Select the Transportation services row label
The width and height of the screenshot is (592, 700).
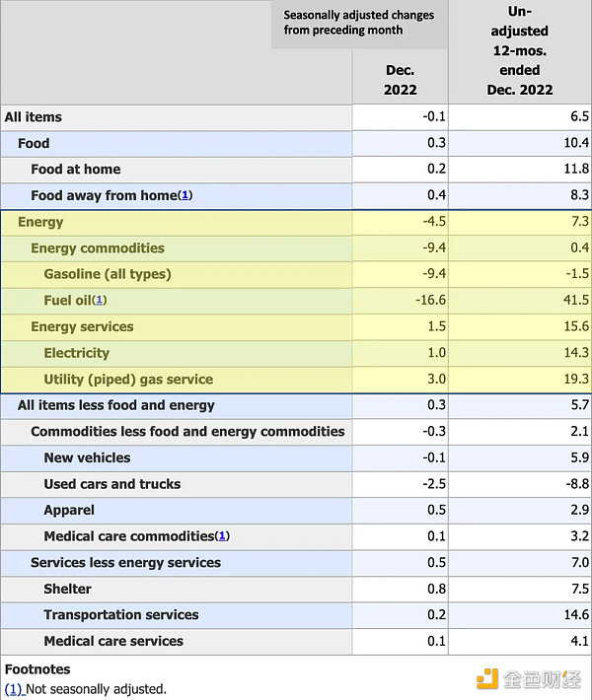[120, 615]
